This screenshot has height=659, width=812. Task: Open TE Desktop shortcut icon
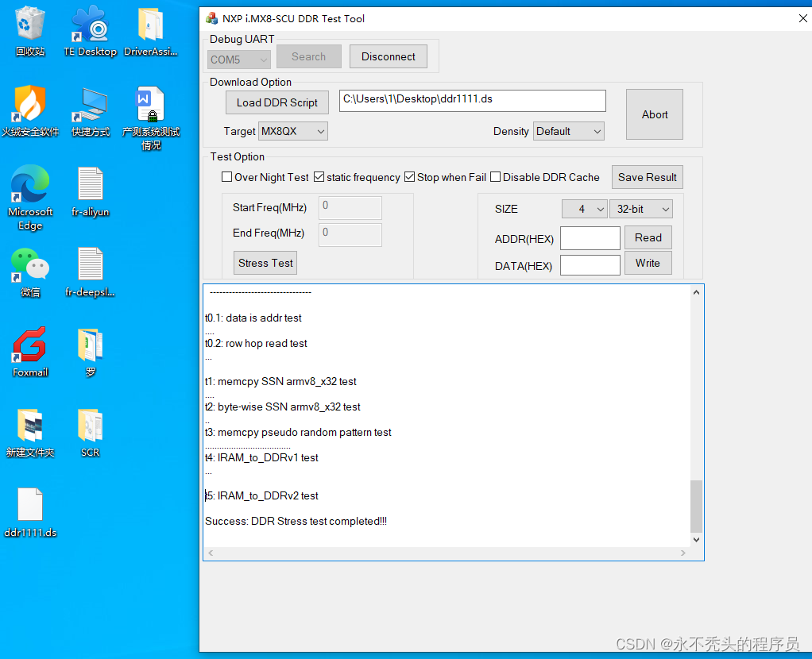[x=90, y=31]
